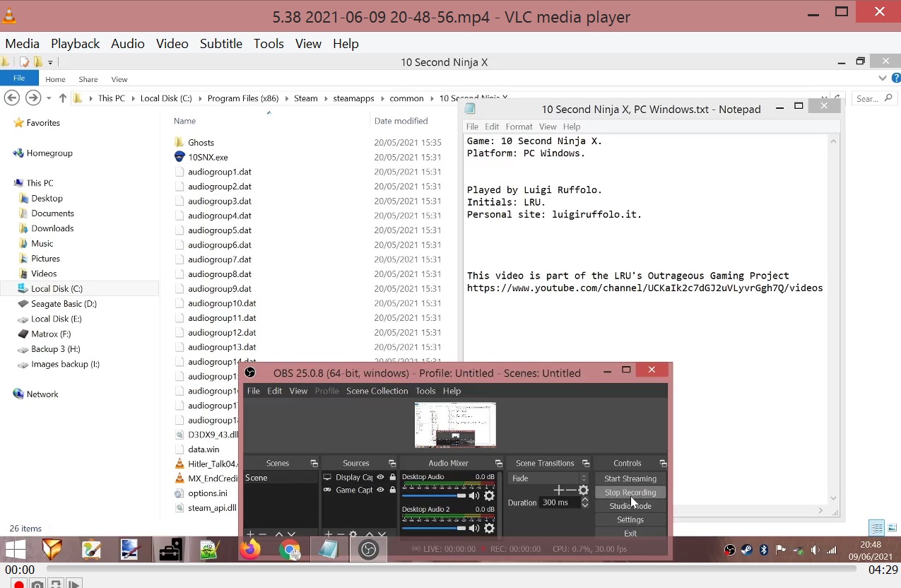Viewport: 901px width, 588px height.
Task: Toggle Game Capture source visibility
Action: coord(380,490)
